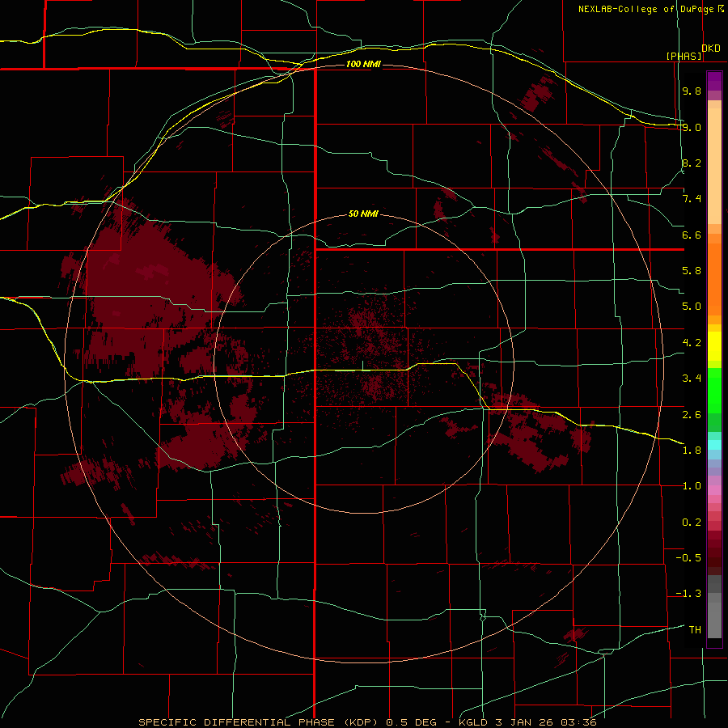Screen dimensions: 728x728
Task: Click the SPECIFIC DIFFERENTIAL PHASE caption text
Action: 236,722
